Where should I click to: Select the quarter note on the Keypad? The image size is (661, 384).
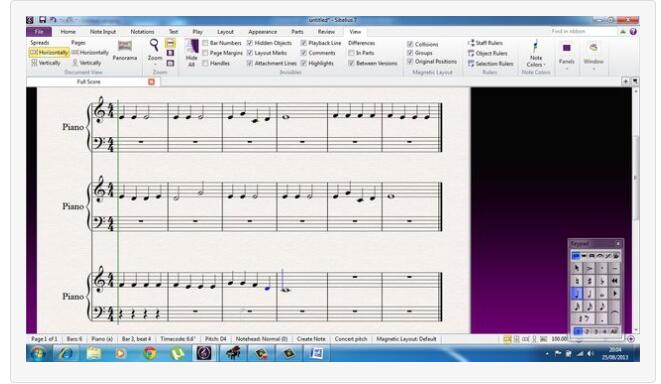[577, 293]
